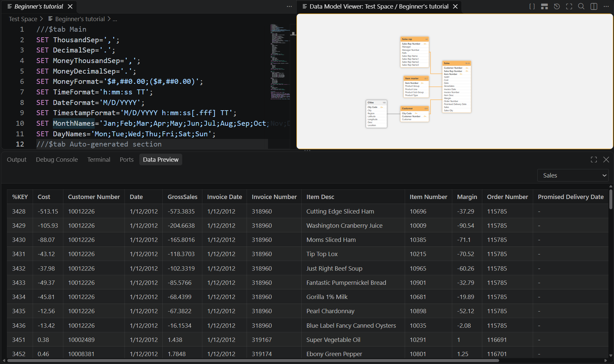The width and height of the screenshot is (614, 364).
Task: Switch to the Output tab
Action: (x=17, y=160)
